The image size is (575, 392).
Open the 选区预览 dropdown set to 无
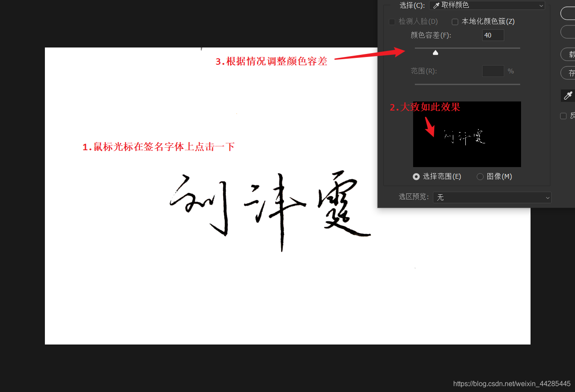pos(492,197)
